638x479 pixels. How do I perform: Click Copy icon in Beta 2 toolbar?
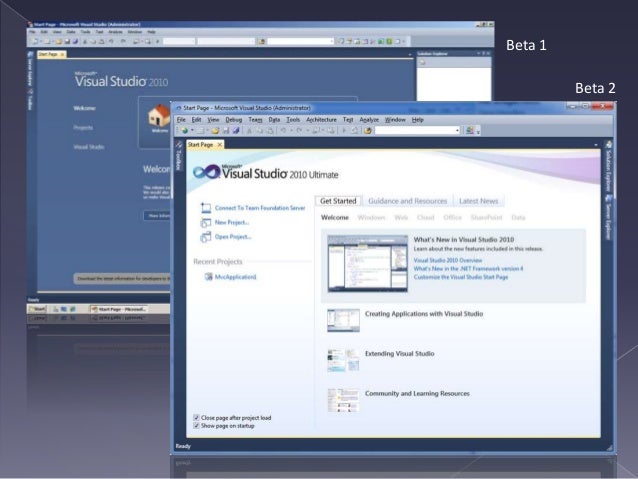tap(260, 131)
